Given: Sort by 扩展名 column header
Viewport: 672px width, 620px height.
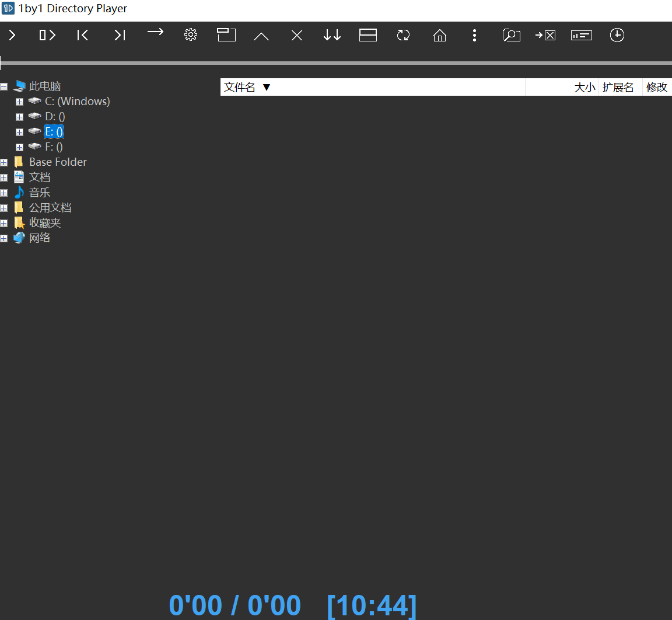Looking at the screenshot, I should (618, 88).
